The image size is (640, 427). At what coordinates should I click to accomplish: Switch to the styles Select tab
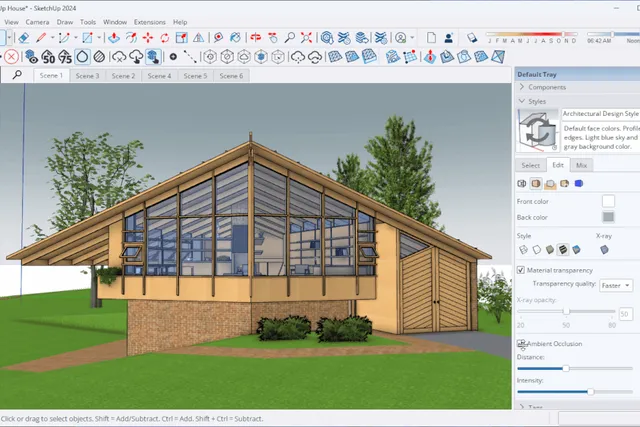click(x=531, y=165)
